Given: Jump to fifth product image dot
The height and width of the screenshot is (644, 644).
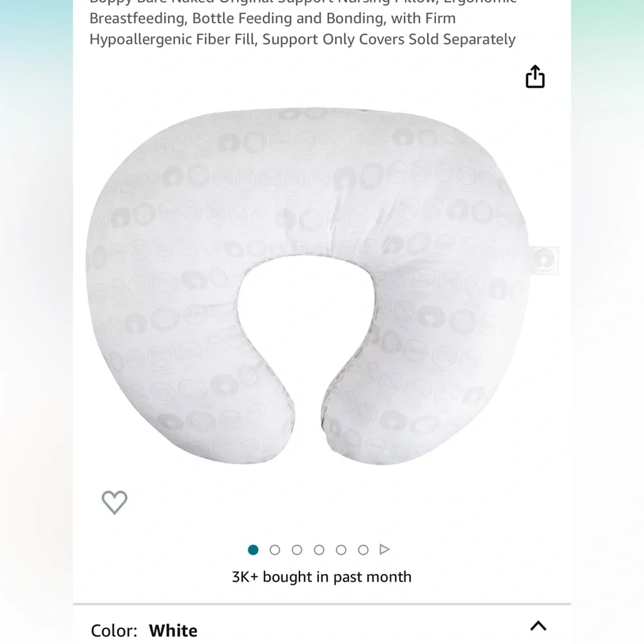Looking at the screenshot, I should (341, 549).
